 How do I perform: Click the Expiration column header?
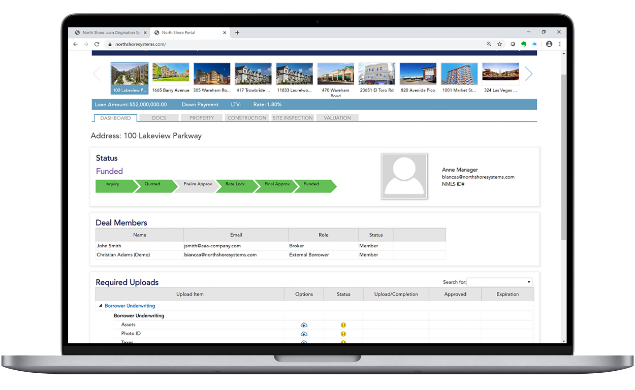point(507,294)
